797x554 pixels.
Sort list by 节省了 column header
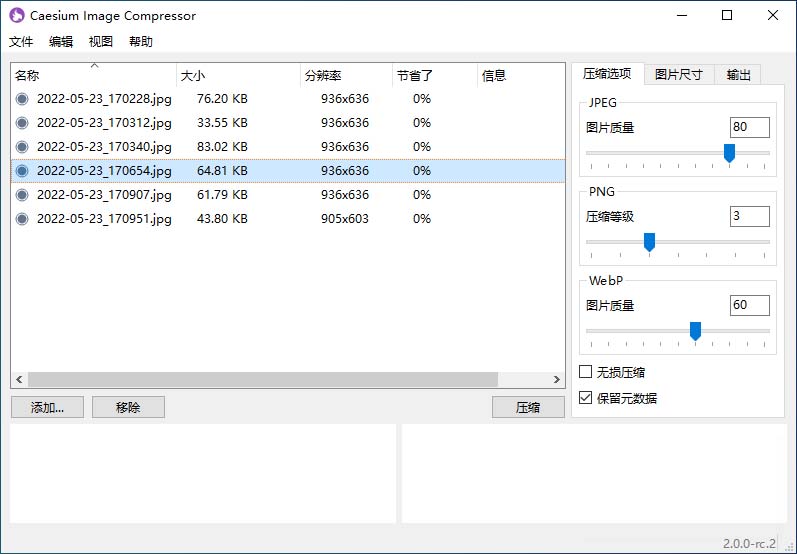click(x=435, y=76)
